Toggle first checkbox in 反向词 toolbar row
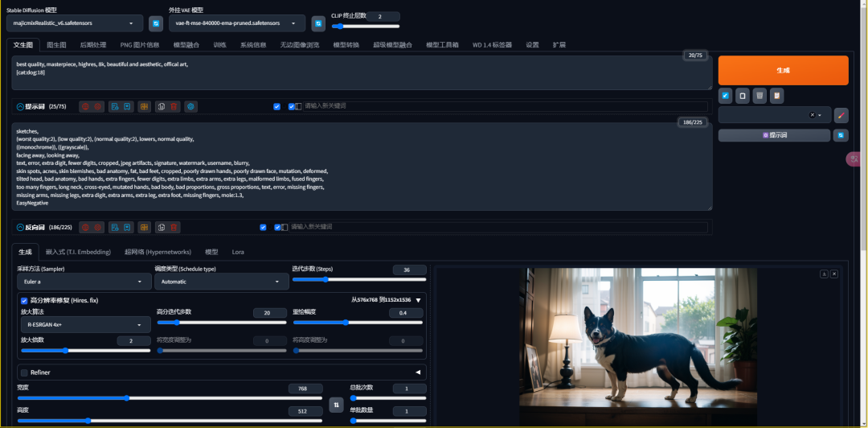The image size is (868, 428). click(263, 228)
